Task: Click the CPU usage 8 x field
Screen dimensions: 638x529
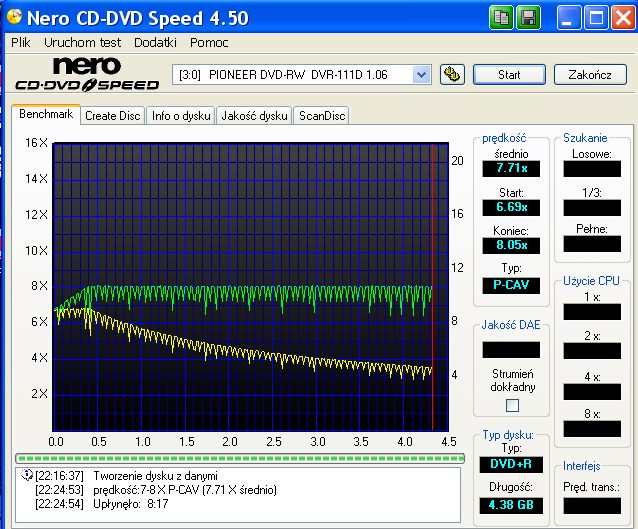Action: [x=592, y=429]
